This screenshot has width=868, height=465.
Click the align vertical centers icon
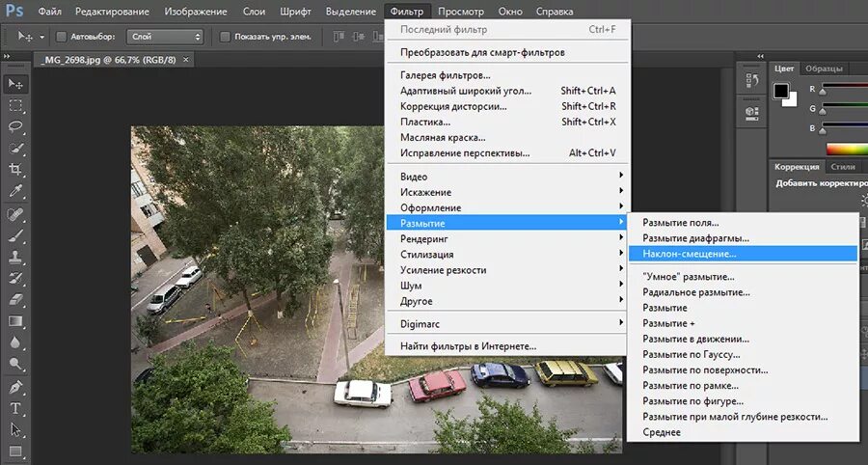click(x=358, y=37)
